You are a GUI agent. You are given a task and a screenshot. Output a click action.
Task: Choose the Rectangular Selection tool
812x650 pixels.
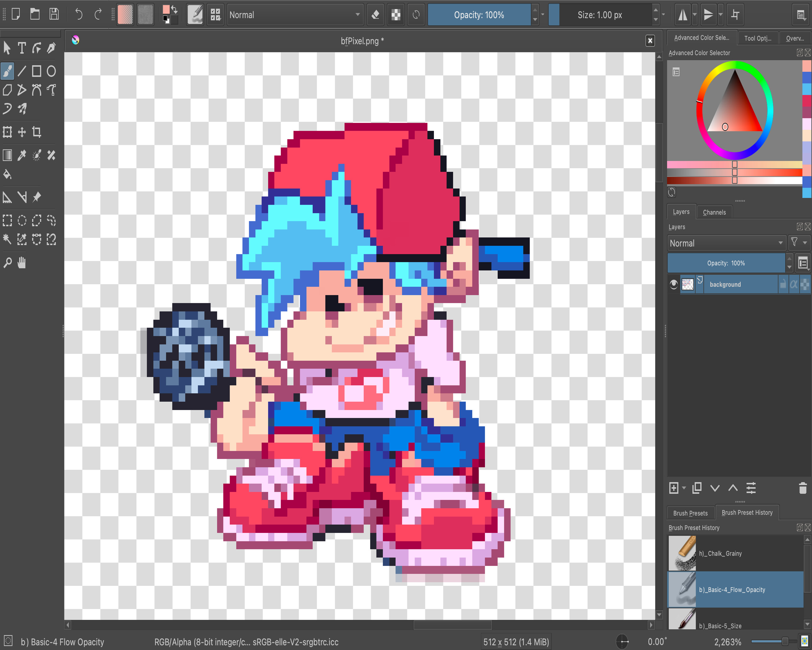tap(7, 220)
